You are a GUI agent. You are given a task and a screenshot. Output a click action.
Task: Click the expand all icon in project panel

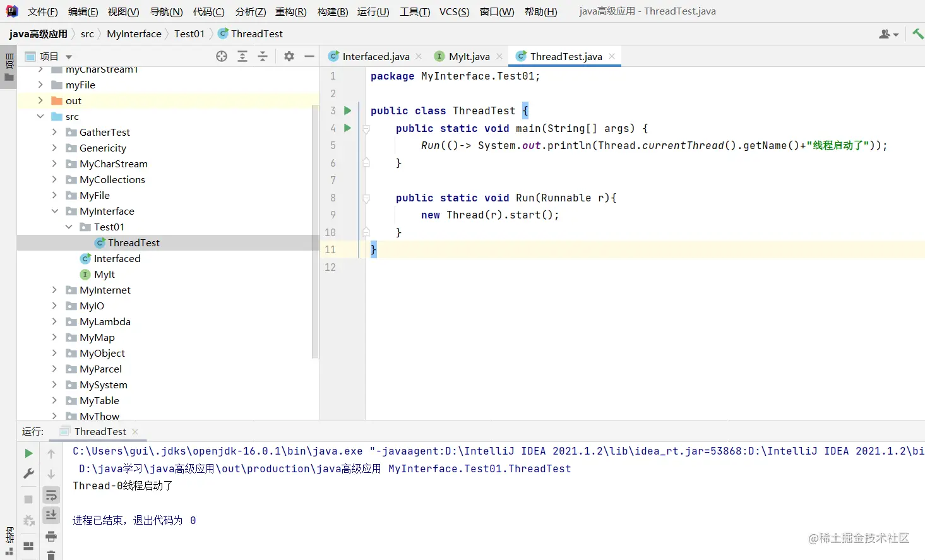point(242,56)
